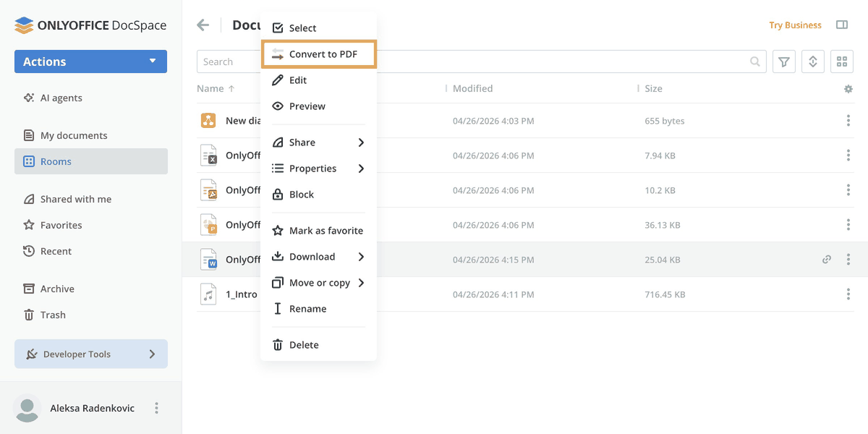
Task: Go back with the arrow icon
Action: (203, 25)
